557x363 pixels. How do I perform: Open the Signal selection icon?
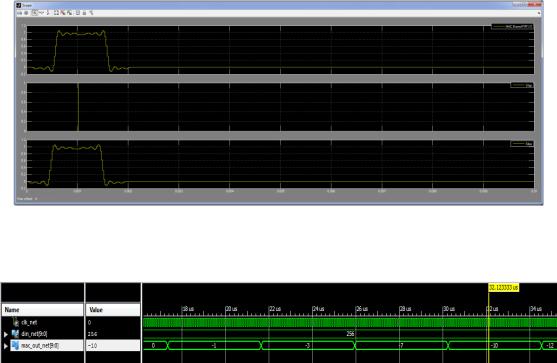coord(91,13)
